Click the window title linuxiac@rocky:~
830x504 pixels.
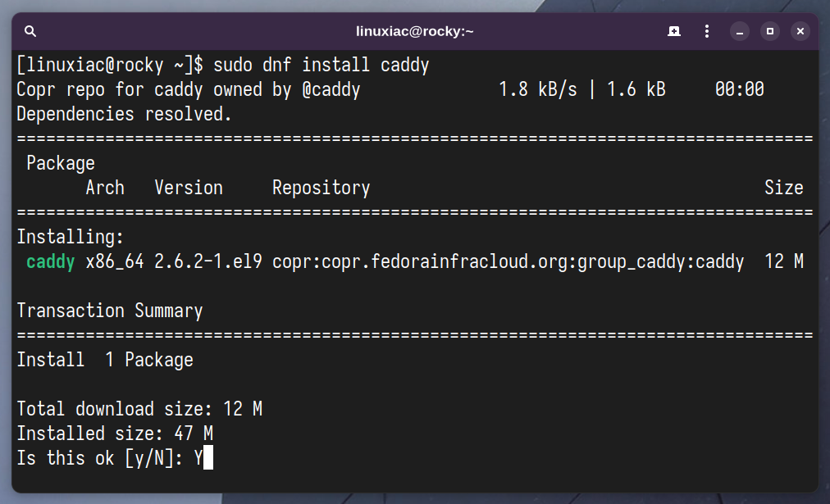[414, 31]
